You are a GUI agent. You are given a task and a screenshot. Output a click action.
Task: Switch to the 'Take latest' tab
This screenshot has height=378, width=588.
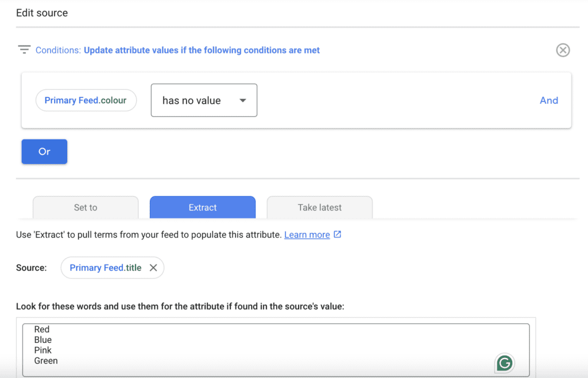pos(319,208)
